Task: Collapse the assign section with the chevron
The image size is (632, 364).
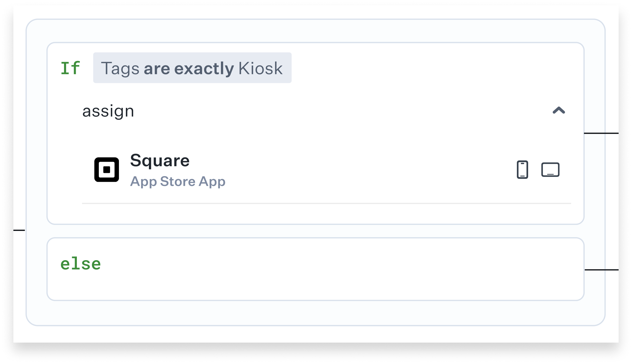Action: 559,111
